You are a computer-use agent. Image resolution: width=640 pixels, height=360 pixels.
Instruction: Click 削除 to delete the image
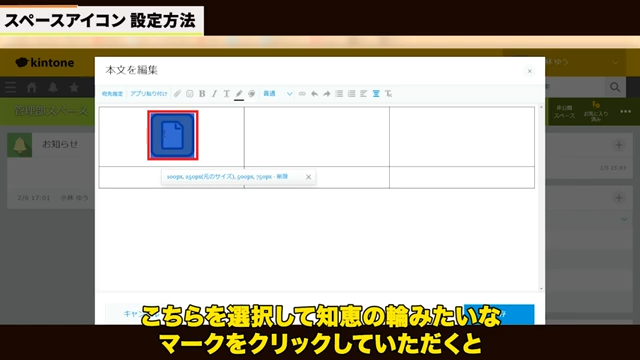pyautogui.click(x=282, y=177)
